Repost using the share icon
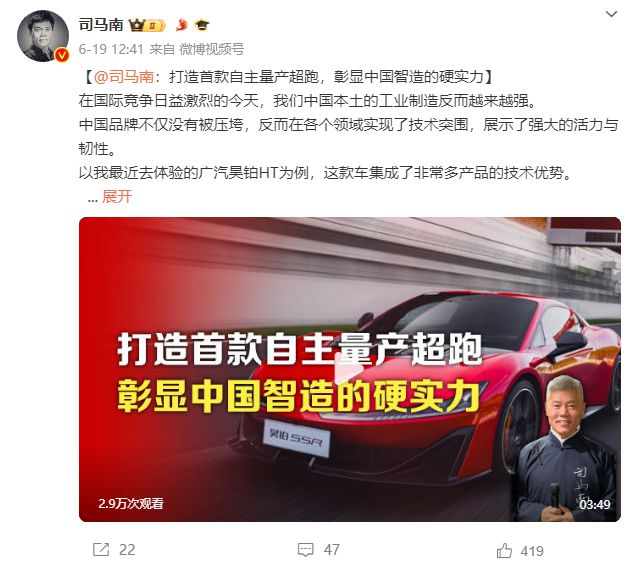The image size is (630, 569). [x=101, y=549]
